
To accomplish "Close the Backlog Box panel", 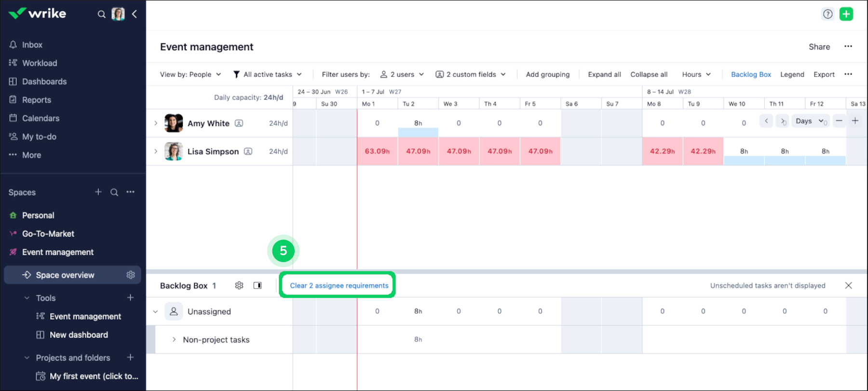I will click(849, 285).
